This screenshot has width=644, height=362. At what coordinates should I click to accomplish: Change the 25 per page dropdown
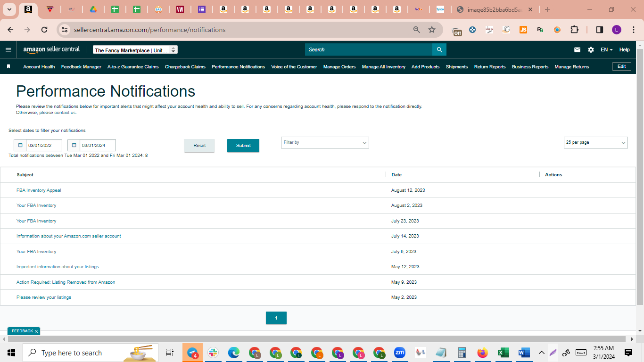coord(595,142)
